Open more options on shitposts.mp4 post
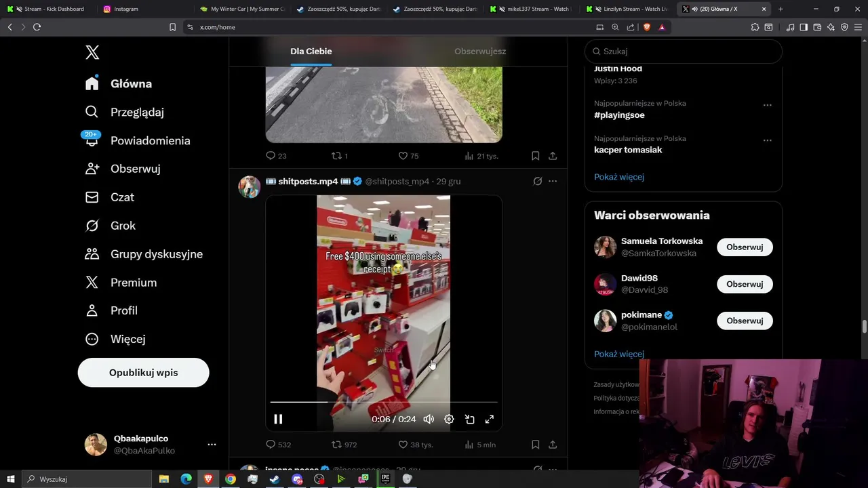This screenshot has width=868, height=488. 553,182
